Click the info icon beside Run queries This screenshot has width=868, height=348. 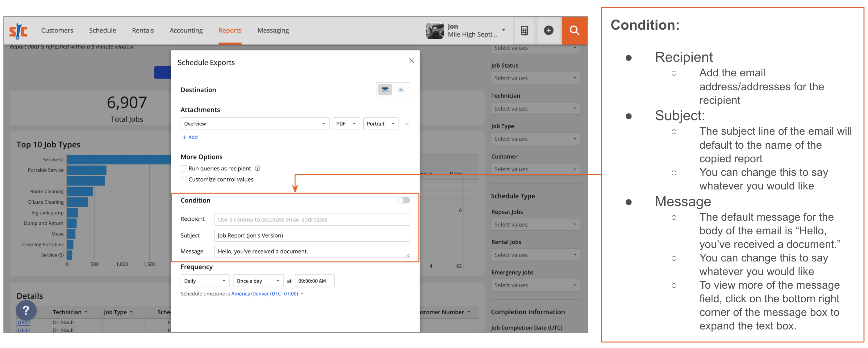pyautogui.click(x=257, y=168)
